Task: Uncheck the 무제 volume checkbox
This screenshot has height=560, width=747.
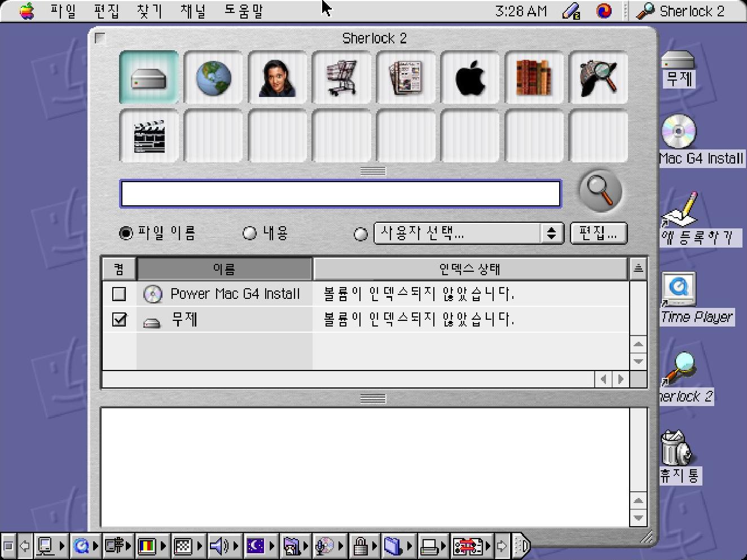Action: [x=119, y=320]
